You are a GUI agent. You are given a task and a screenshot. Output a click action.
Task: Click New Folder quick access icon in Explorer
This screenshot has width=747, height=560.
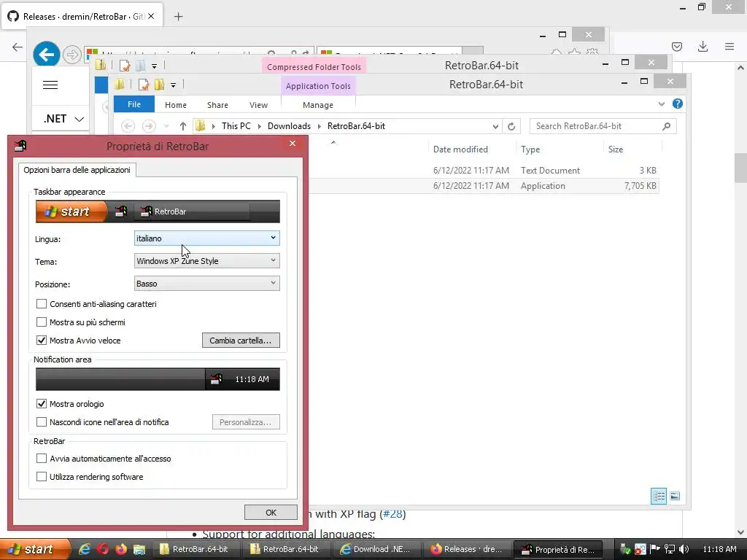tap(160, 85)
